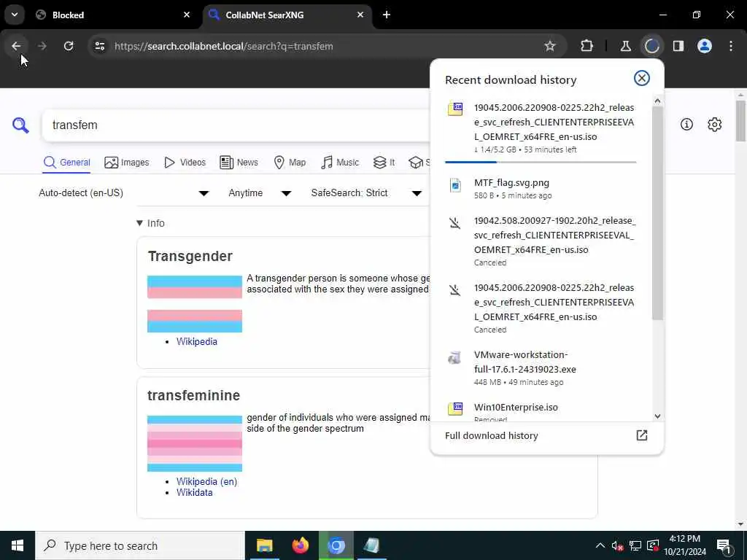747x560 pixels.
Task: Close the Recent download history popup
Action: pos(642,78)
